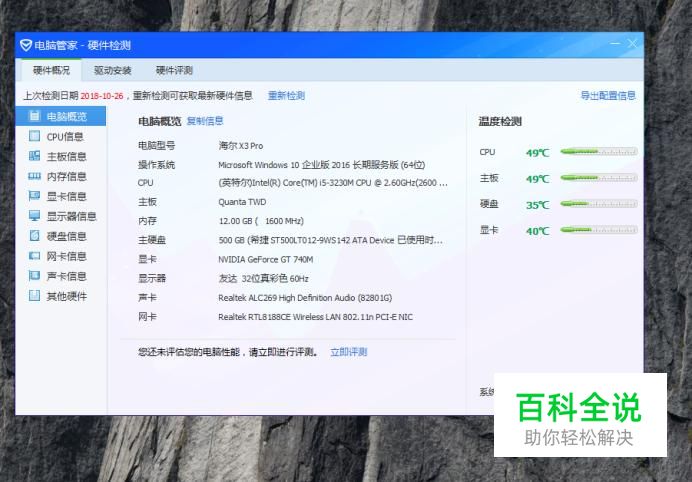Open the 主板信息 motherboard icon

point(34,156)
